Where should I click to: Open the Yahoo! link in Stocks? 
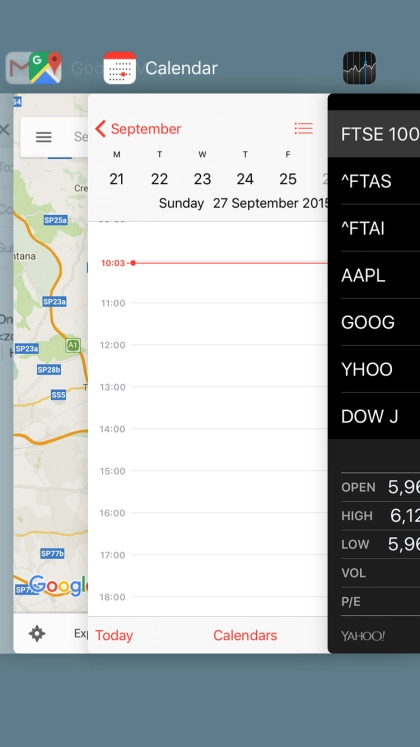pos(363,636)
